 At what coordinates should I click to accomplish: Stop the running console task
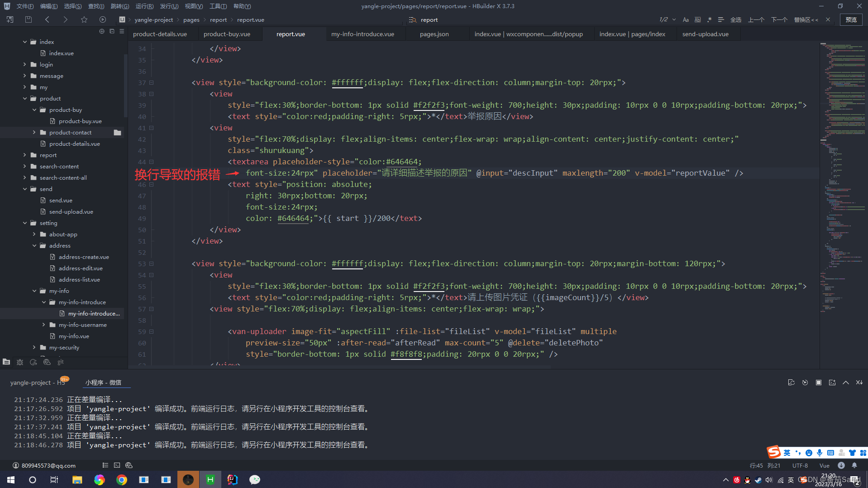pyautogui.click(x=819, y=383)
